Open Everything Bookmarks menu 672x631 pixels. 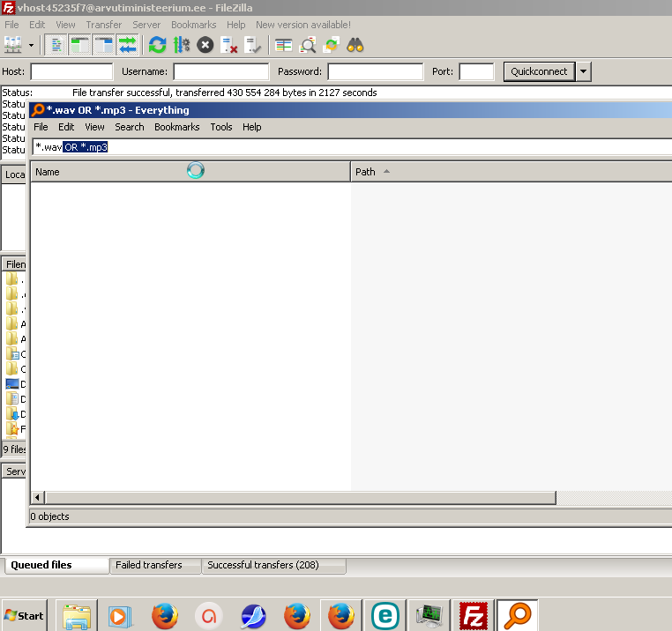(177, 127)
